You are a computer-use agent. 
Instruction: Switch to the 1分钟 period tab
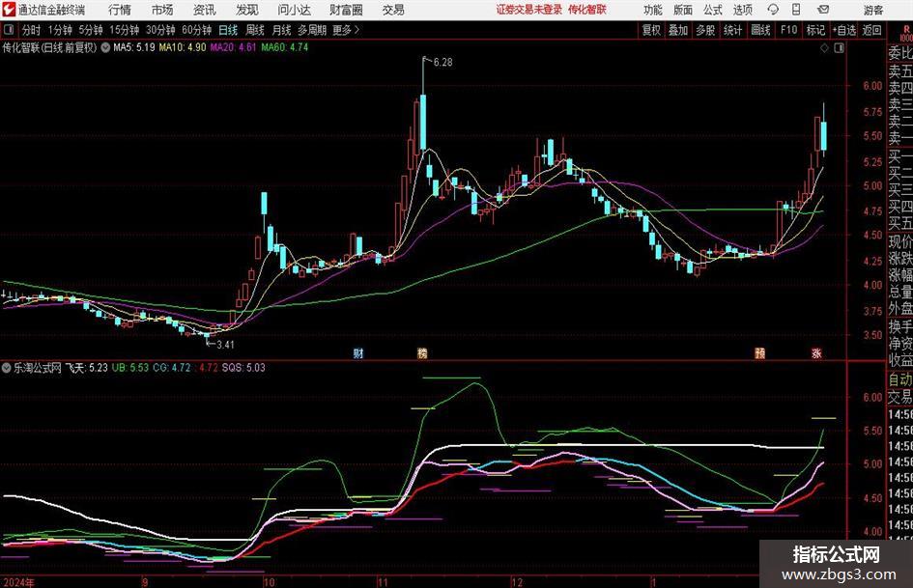(x=60, y=30)
